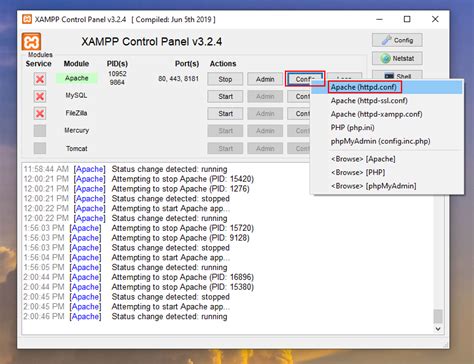Toggle the Tomcat service checkbox
This screenshot has height=364, width=474.
point(40,148)
